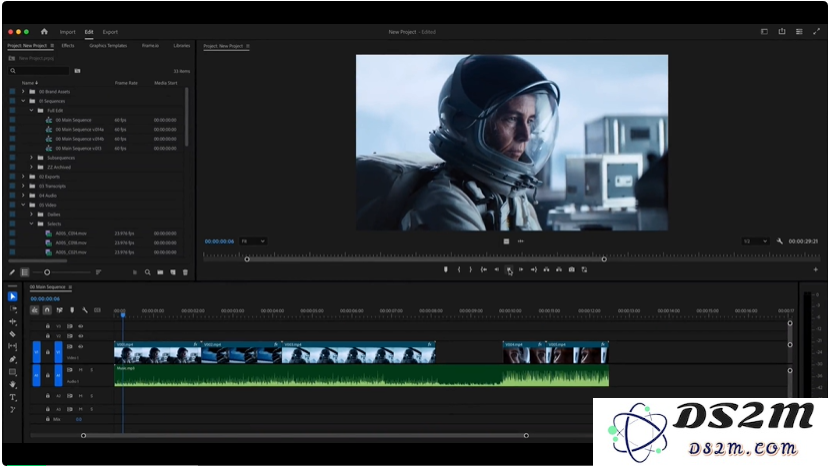Click the Step Forward one frame button
This screenshot has height=466, width=831.
(x=521, y=270)
